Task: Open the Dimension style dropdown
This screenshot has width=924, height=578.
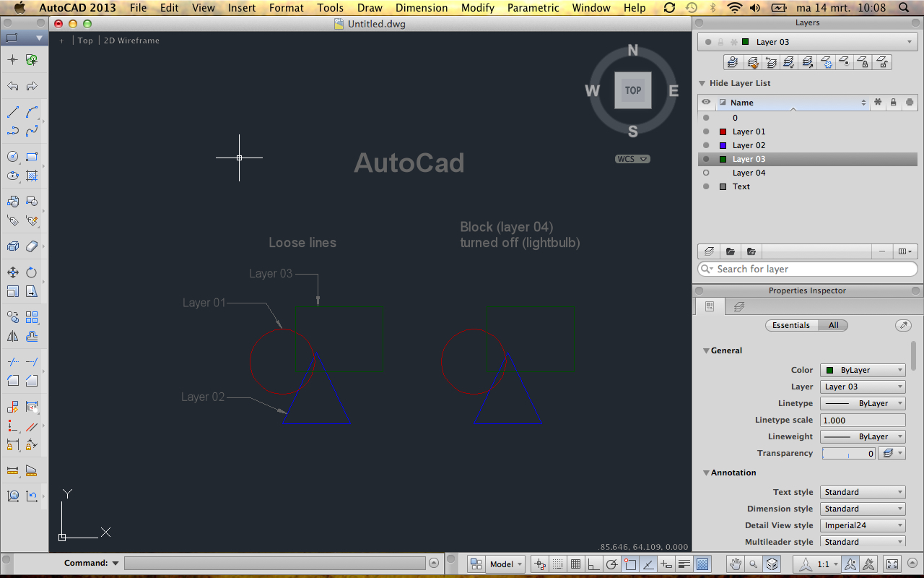Action: click(863, 509)
